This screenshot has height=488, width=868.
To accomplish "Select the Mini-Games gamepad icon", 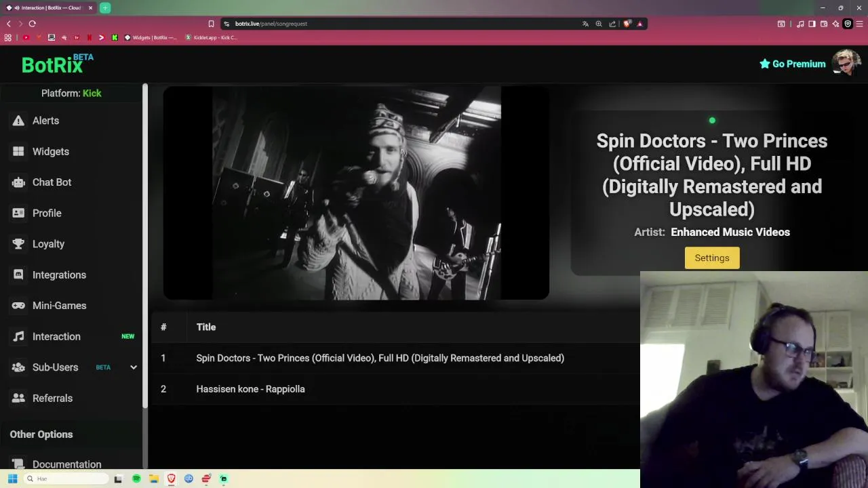I will [18, 306].
